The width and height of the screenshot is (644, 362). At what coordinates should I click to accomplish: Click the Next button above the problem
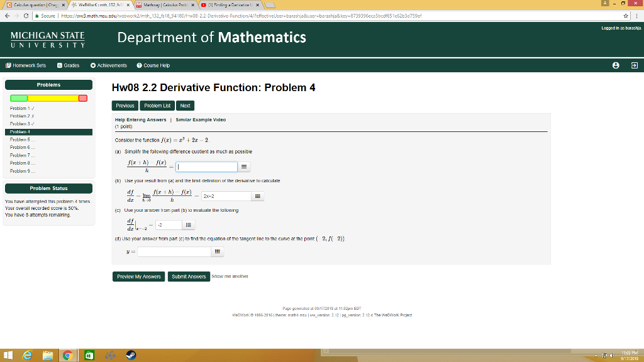point(185,105)
